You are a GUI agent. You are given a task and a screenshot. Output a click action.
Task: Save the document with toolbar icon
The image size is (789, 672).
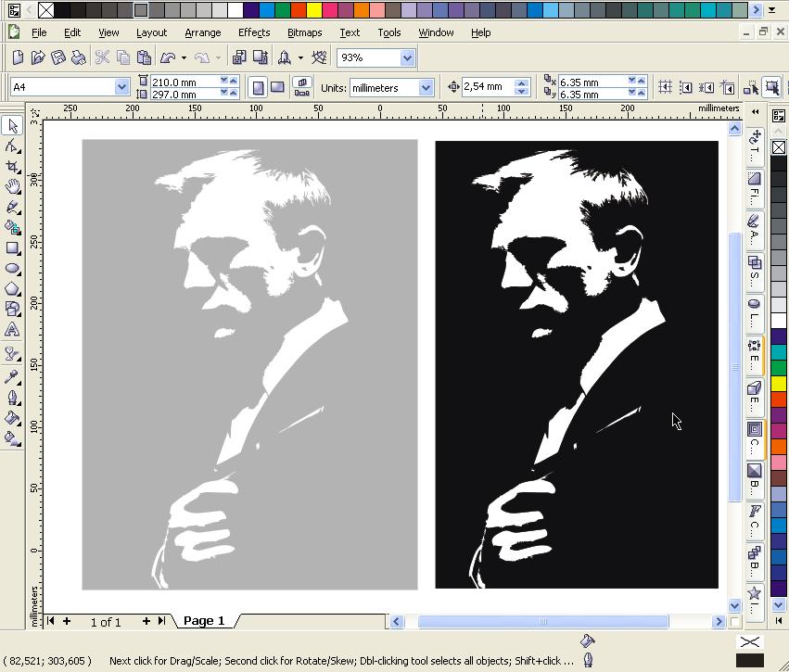pos(57,57)
